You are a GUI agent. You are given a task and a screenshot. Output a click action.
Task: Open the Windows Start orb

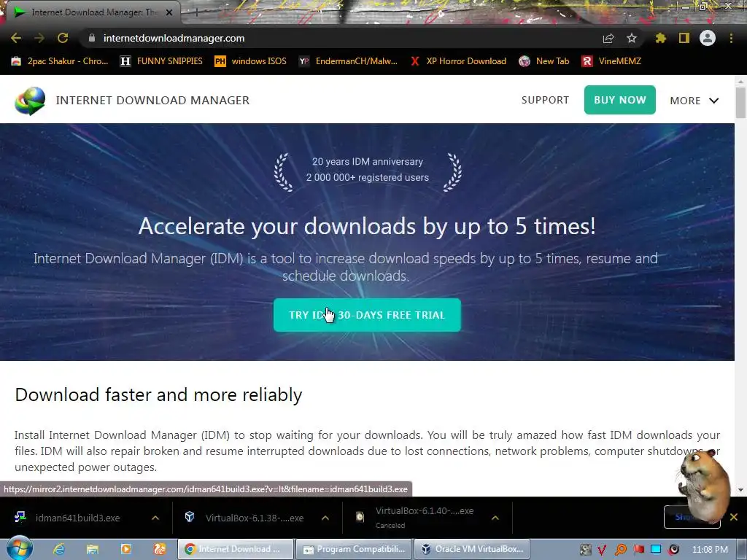click(20, 548)
